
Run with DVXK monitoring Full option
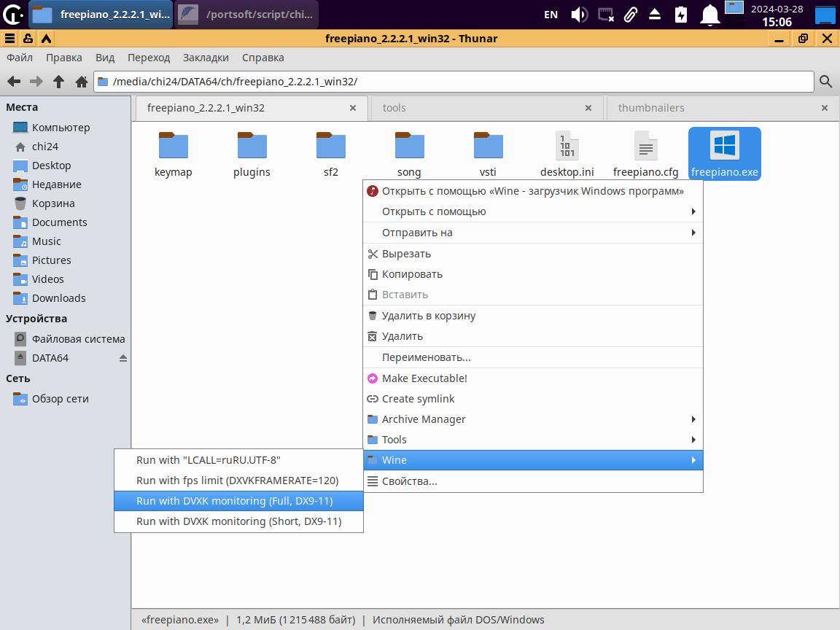[239, 500]
